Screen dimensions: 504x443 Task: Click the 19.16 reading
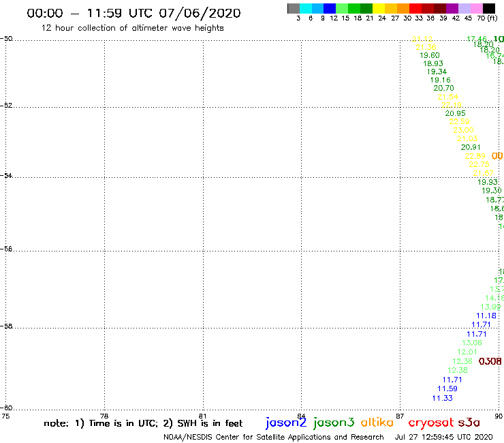[x=441, y=80]
